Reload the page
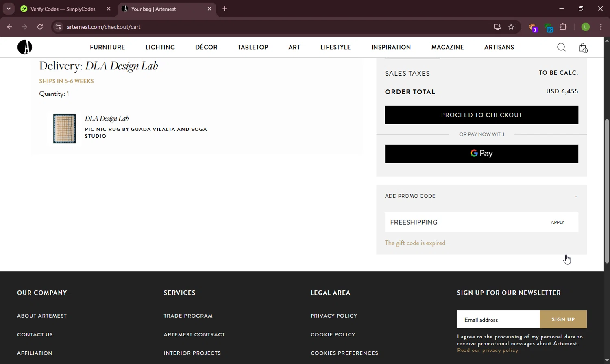 40,27
